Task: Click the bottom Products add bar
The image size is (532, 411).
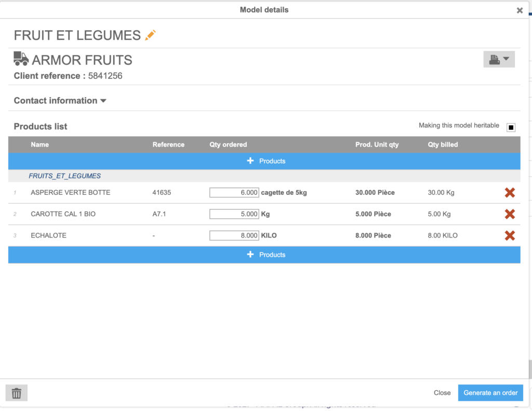Action: (x=264, y=255)
